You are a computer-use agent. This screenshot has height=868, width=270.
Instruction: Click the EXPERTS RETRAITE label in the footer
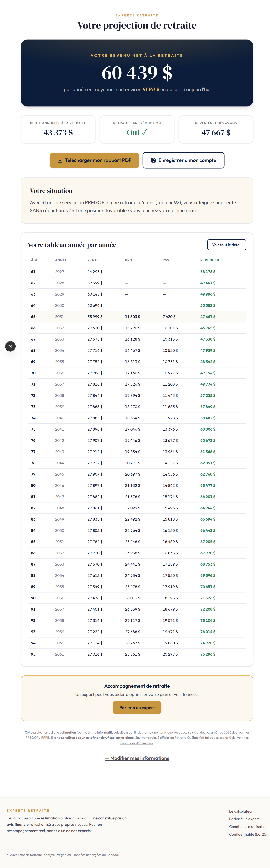point(28,811)
